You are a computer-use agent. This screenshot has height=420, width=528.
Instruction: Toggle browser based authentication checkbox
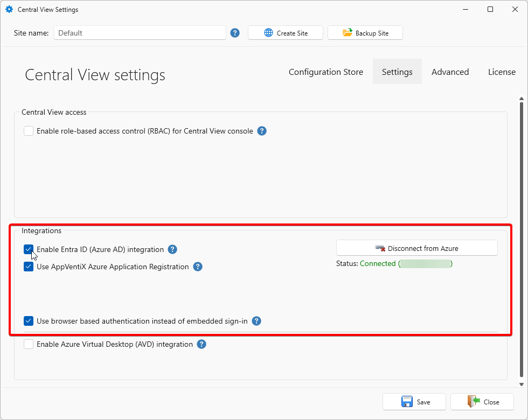click(29, 321)
